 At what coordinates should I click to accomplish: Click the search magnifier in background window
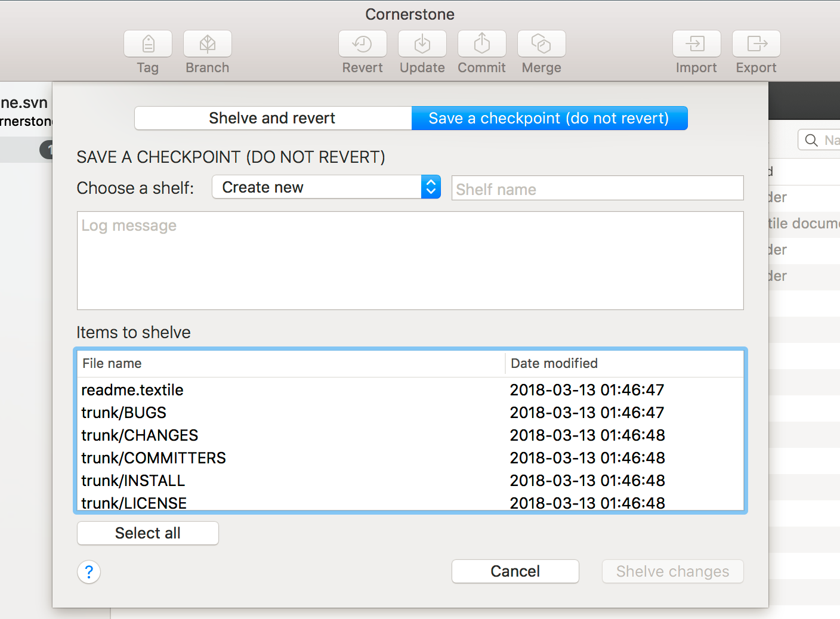tap(811, 140)
